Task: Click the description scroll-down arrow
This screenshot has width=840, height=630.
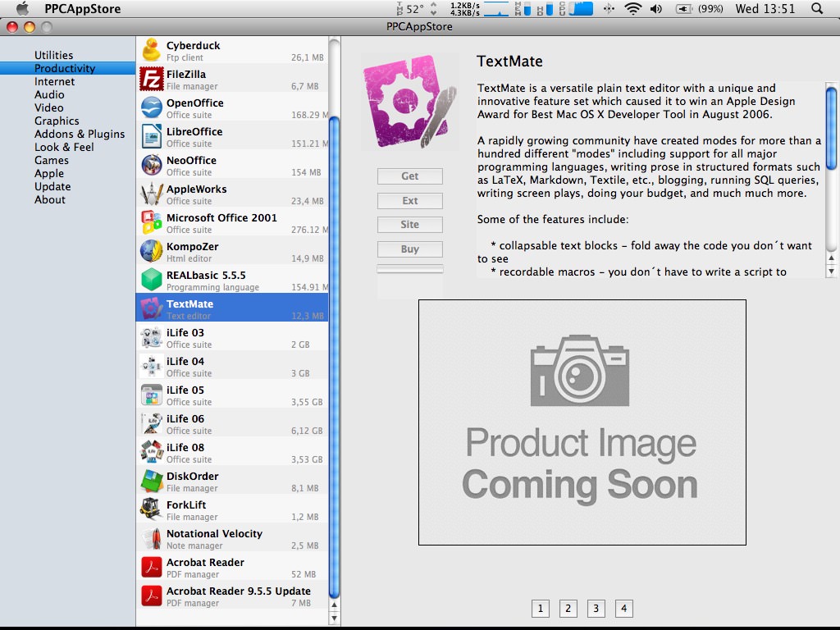Action: [831, 271]
